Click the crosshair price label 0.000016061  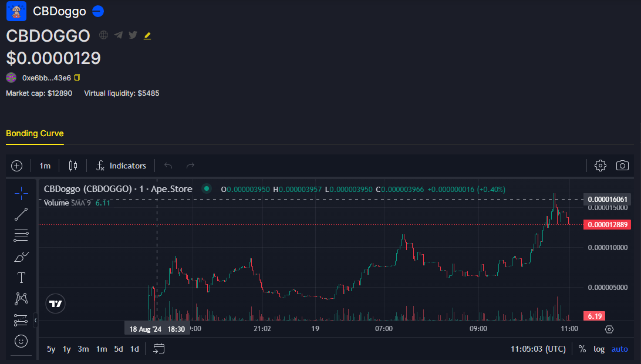pos(608,199)
